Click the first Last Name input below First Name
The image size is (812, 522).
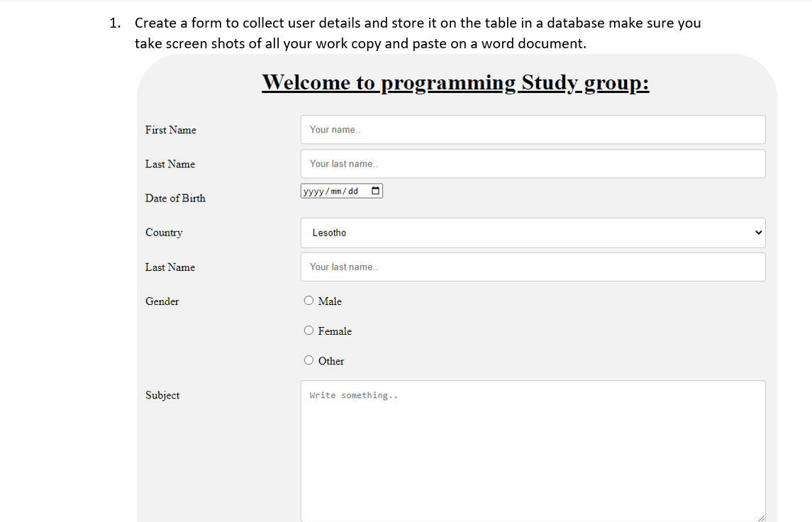tap(533, 164)
